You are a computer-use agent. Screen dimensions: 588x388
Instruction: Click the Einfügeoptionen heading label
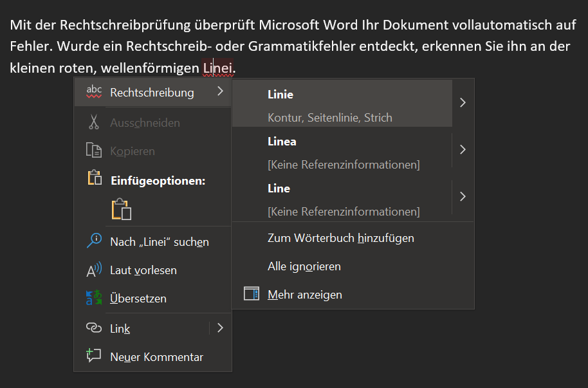(x=158, y=181)
